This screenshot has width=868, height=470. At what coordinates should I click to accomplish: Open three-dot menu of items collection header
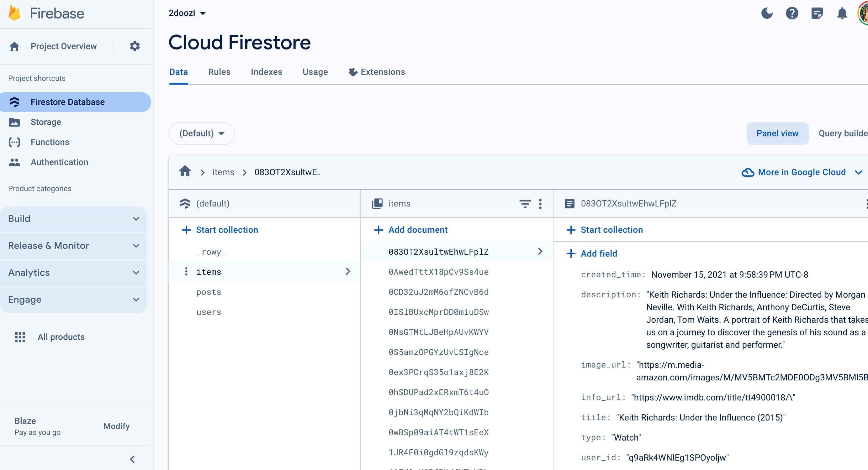[x=540, y=204]
